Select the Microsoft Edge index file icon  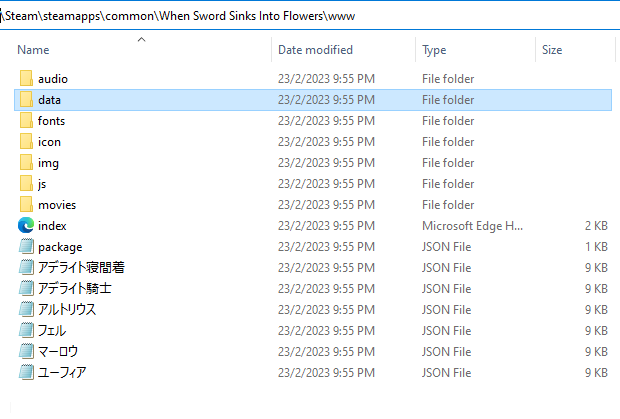[26, 225]
